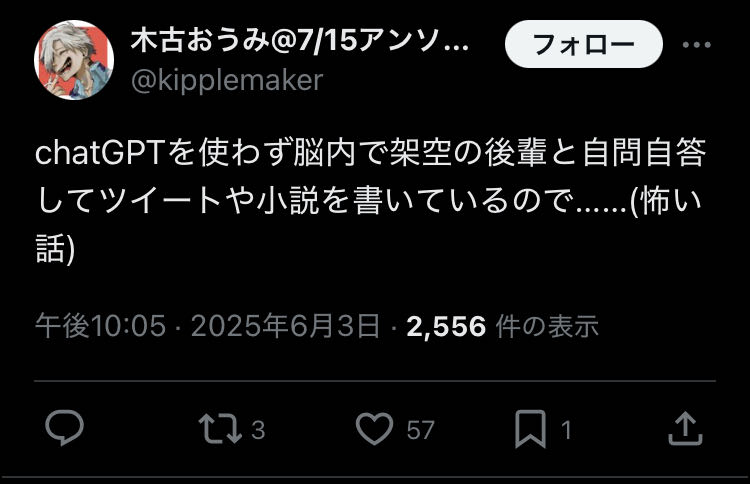Click the 2025年6月3日 date
Viewport: 750px width, 484px height.
pyautogui.click(x=286, y=326)
